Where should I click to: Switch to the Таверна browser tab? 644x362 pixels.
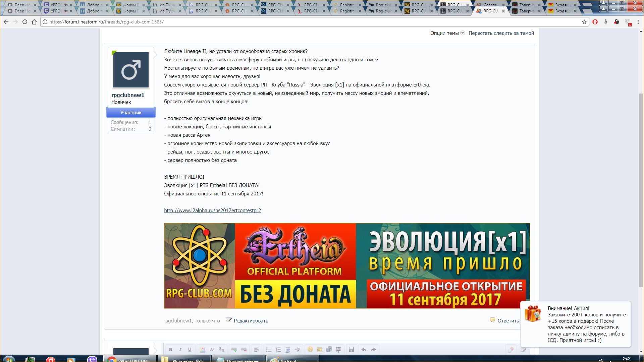click(x=527, y=11)
